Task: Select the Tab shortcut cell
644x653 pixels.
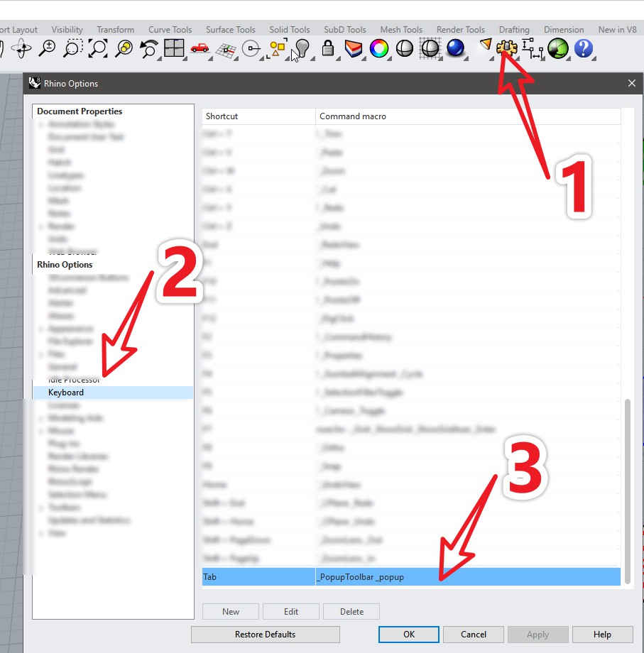Action: 258,577
